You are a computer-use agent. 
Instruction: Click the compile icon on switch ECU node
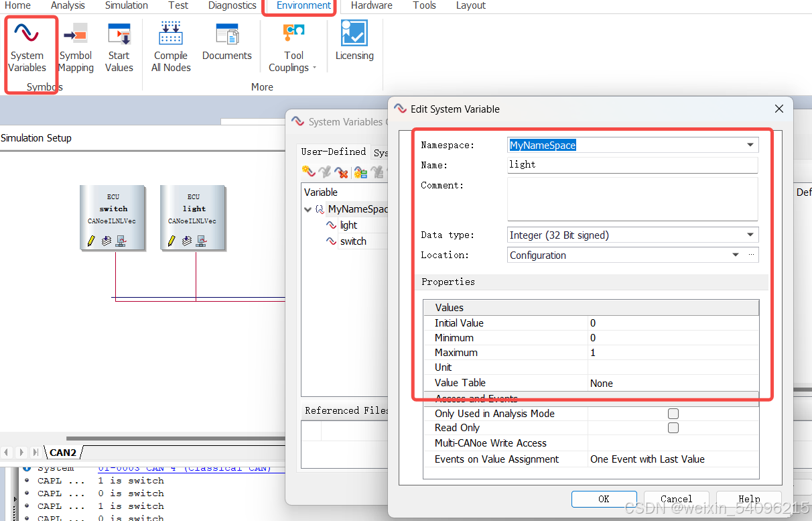107,240
